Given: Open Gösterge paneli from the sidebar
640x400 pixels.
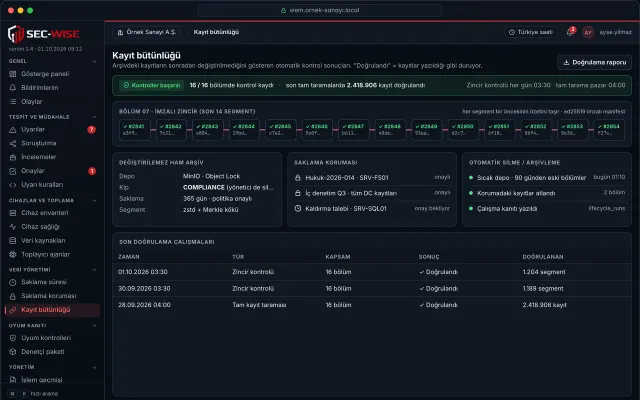Looking at the screenshot, I should point(52,74).
